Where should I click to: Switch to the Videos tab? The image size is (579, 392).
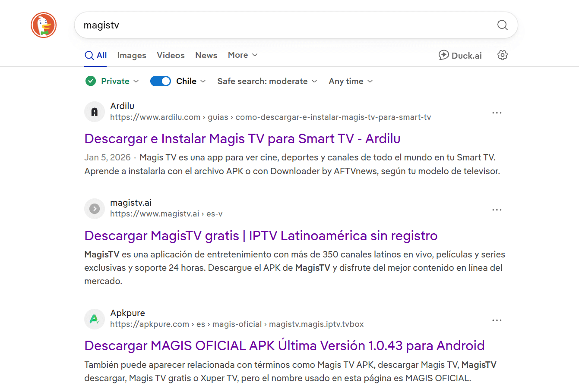coord(171,55)
